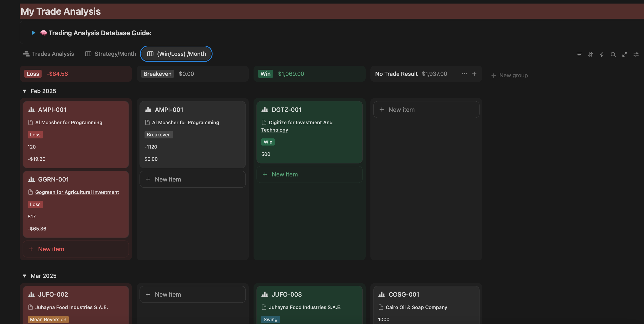Click the Loss total -$84.56

[57, 74]
